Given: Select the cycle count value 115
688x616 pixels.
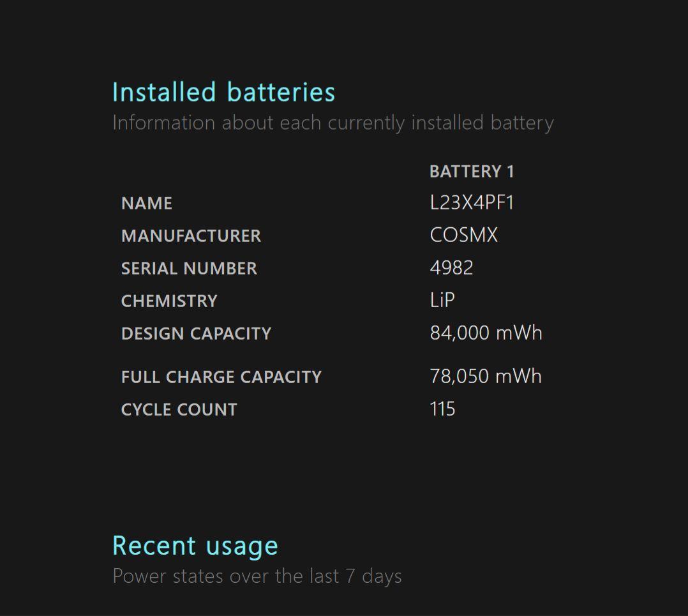Looking at the screenshot, I should (x=442, y=409).
